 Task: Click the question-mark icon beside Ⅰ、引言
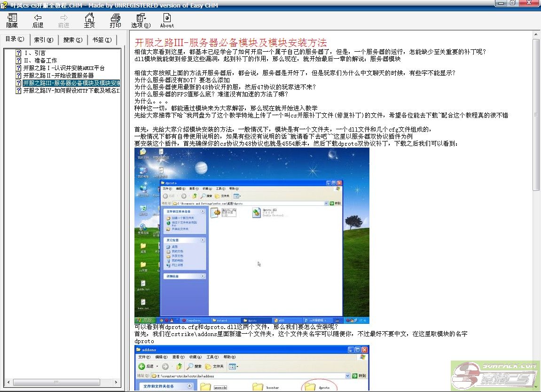pos(19,53)
